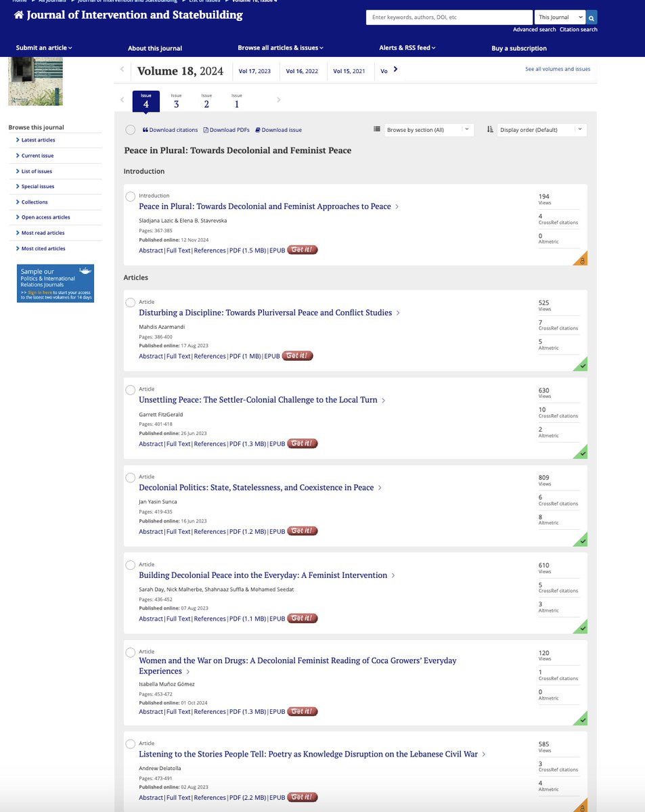645x812 pixels.
Task: Open Special issues in sidebar
Action: [x=38, y=187]
